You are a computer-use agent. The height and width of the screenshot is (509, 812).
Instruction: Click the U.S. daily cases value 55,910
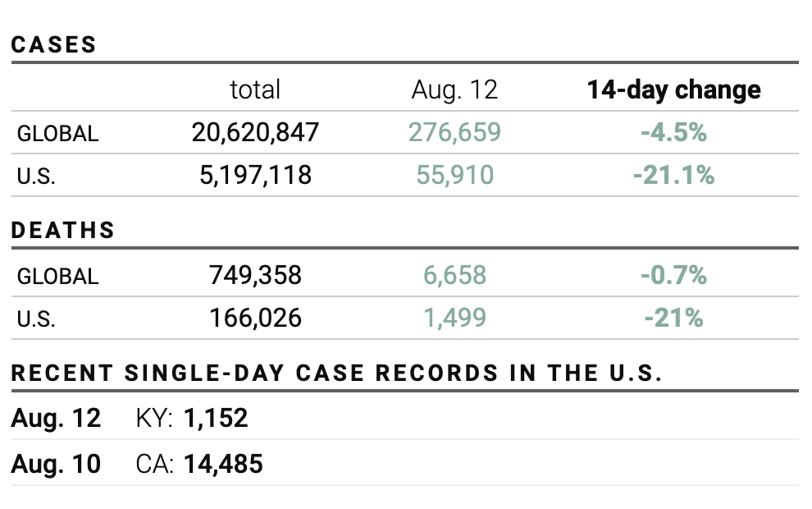pyautogui.click(x=454, y=175)
